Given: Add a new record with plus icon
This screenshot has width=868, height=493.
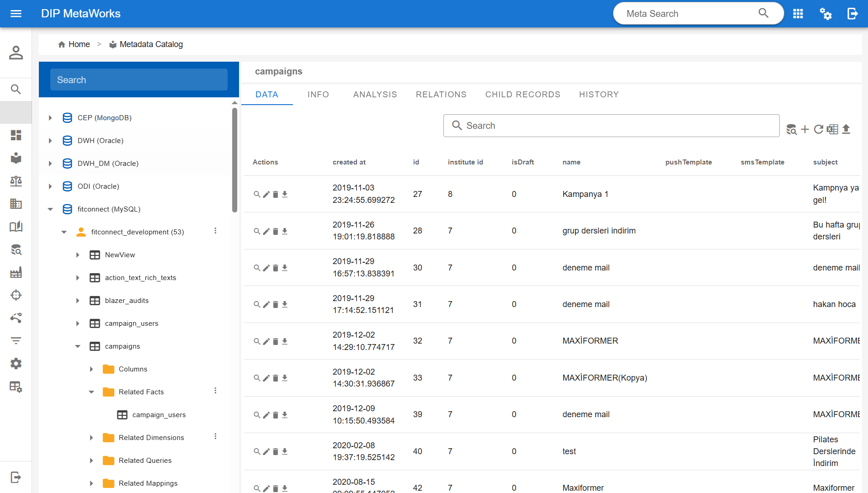Looking at the screenshot, I should pyautogui.click(x=805, y=129).
